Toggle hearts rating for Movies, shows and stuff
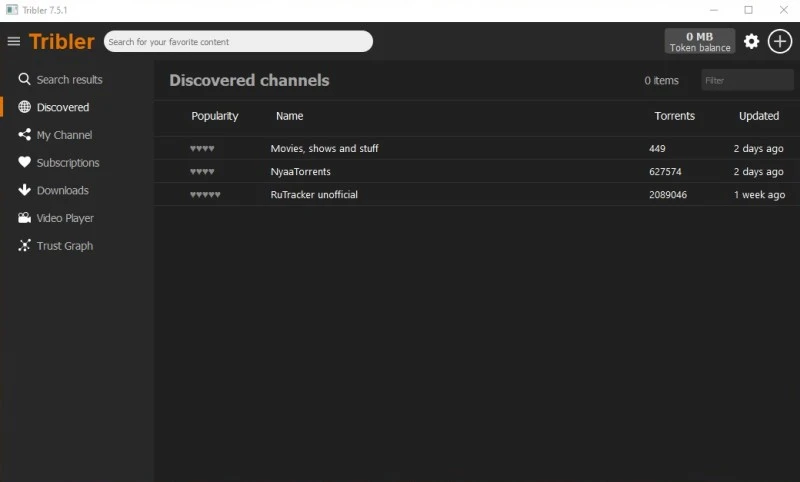 [202, 149]
